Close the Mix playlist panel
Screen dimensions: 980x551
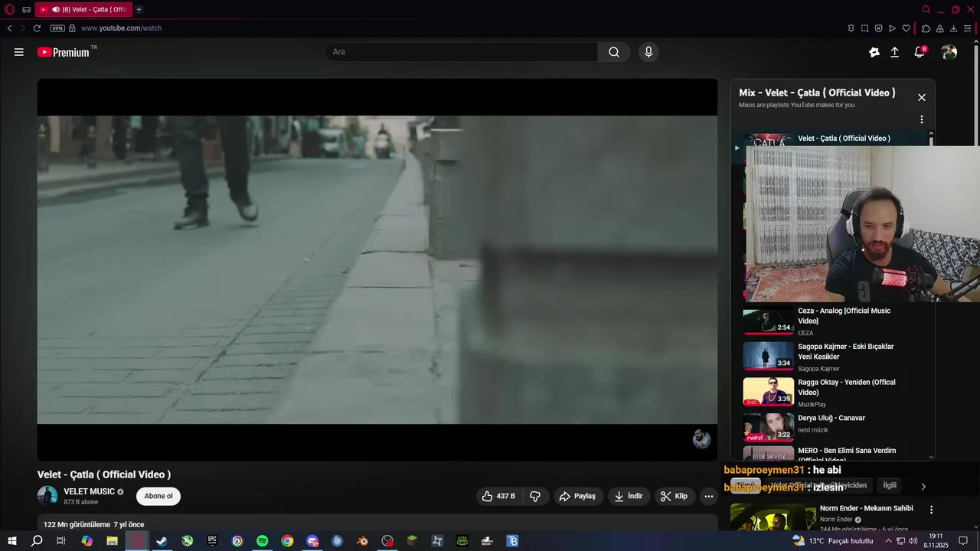coord(921,97)
